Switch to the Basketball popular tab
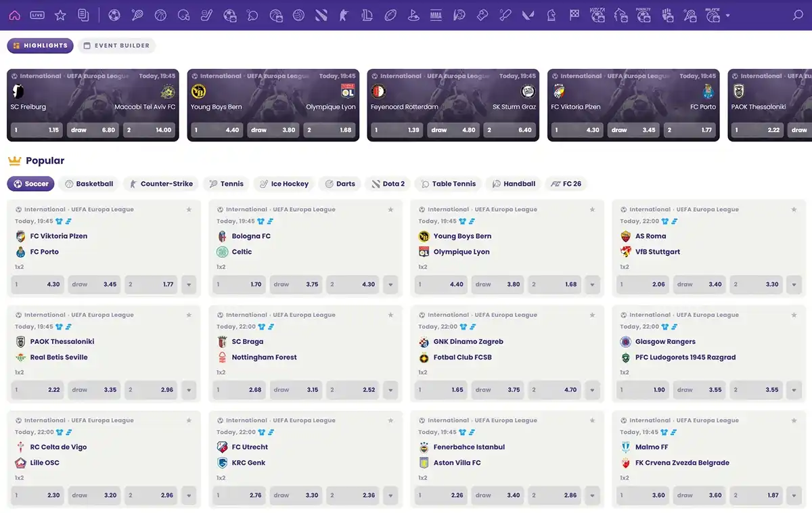812x513 pixels. (89, 184)
